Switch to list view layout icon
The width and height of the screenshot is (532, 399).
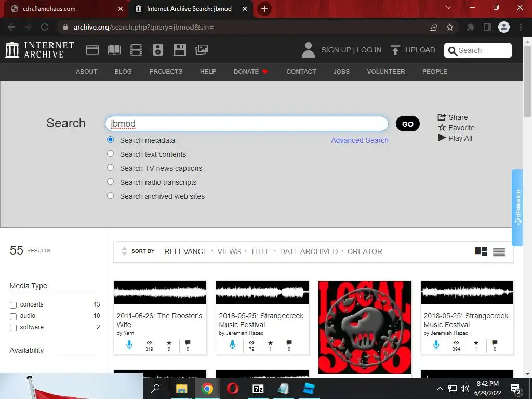pos(499,252)
